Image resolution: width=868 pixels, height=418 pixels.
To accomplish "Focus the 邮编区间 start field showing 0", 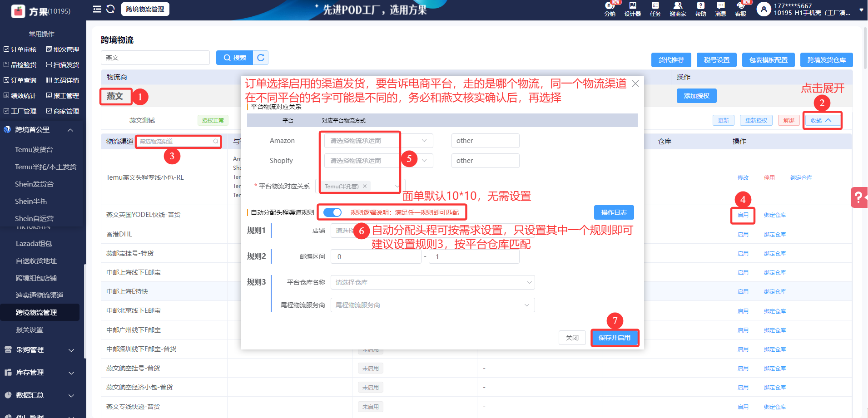I will click(x=376, y=257).
